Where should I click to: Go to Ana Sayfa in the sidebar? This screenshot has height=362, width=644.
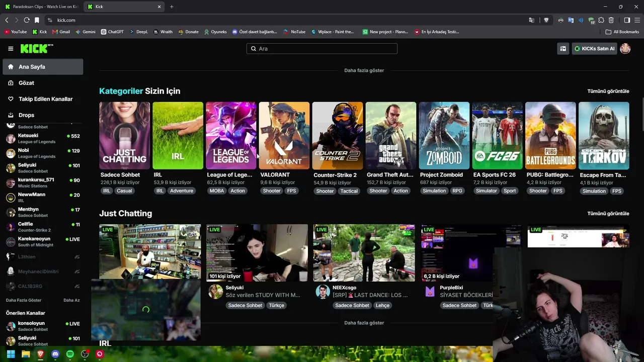(43, 67)
